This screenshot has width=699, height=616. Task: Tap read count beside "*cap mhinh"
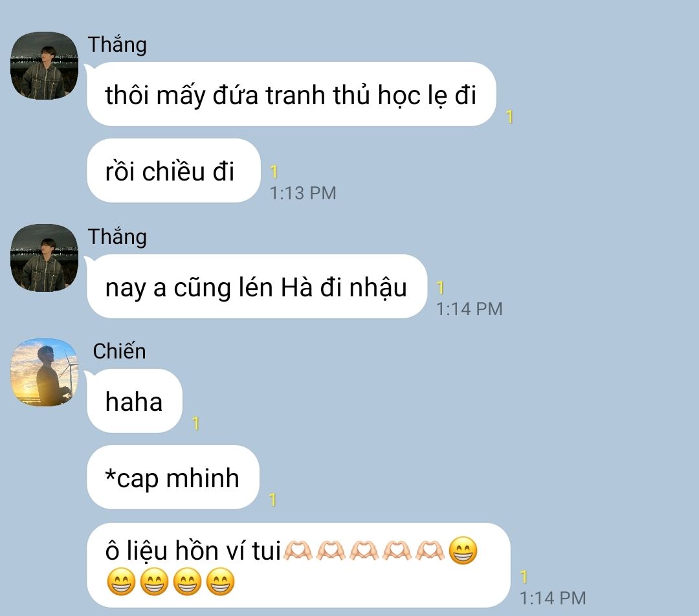tap(273, 500)
